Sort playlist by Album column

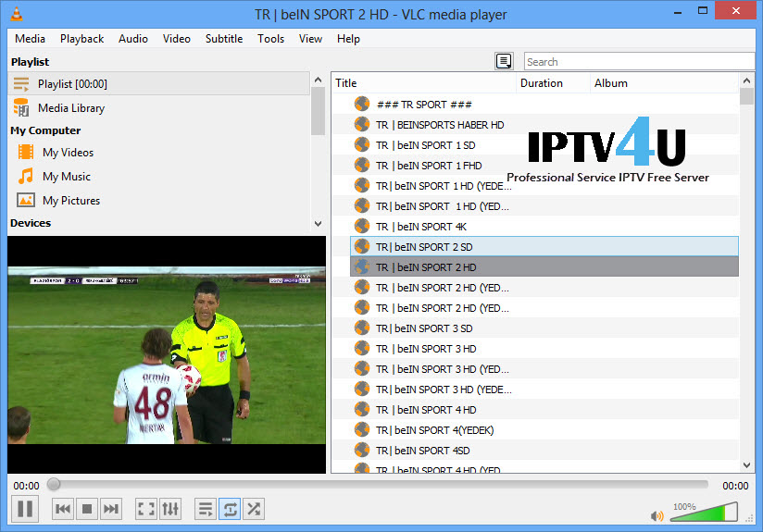tap(664, 83)
